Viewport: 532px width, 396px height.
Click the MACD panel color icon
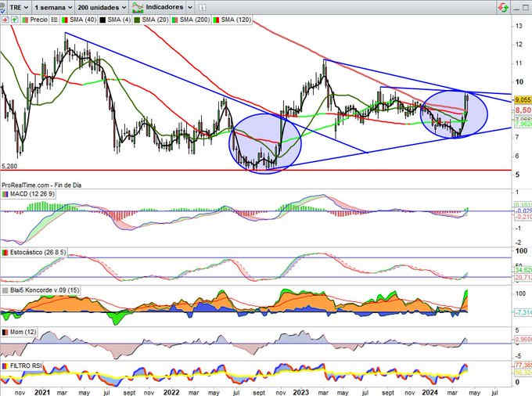pos(5,194)
